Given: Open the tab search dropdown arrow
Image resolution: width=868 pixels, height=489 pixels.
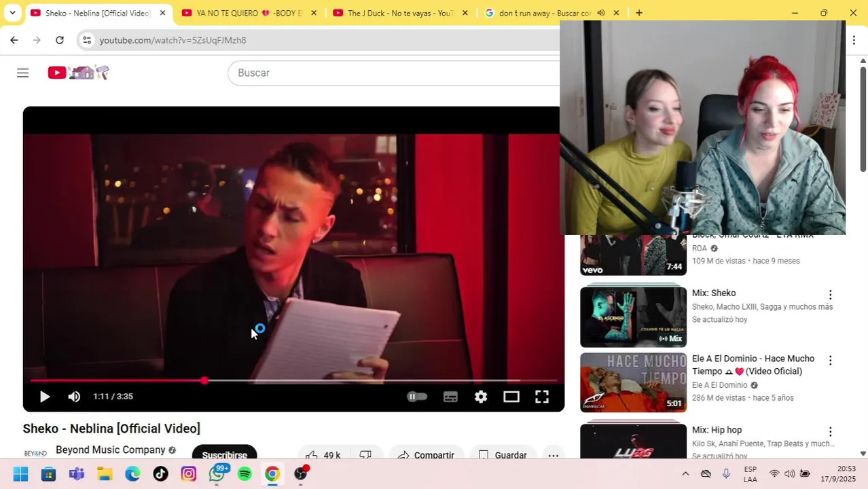Looking at the screenshot, I should [x=12, y=12].
